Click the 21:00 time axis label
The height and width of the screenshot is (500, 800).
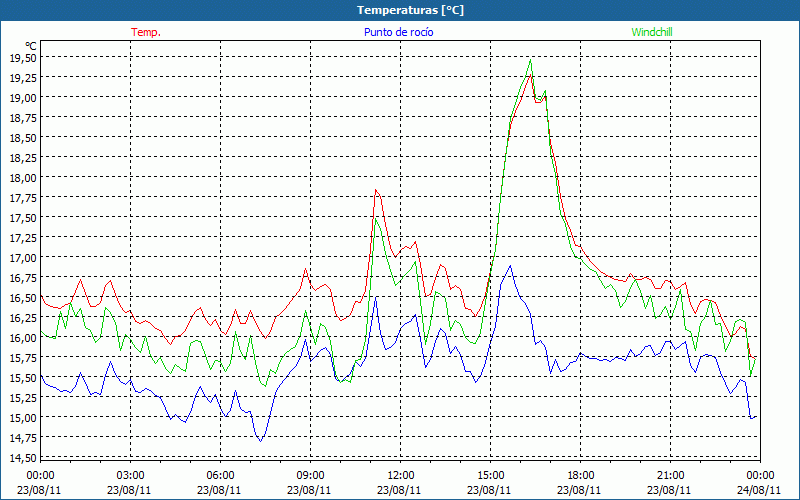(x=670, y=476)
